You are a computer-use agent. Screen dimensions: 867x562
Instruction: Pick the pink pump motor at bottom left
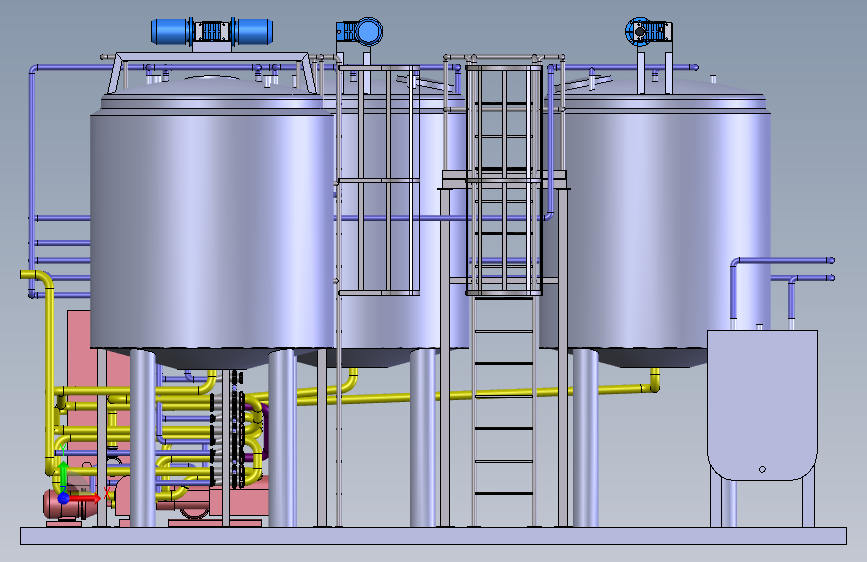click(69, 505)
